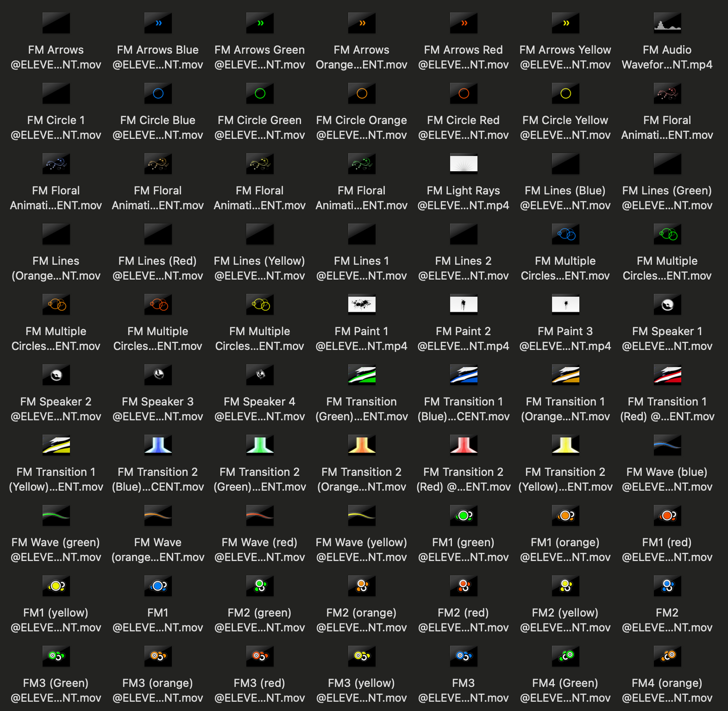Select the FM Arrows Red file
The width and height of the screenshot is (728, 711).
[x=464, y=23]
